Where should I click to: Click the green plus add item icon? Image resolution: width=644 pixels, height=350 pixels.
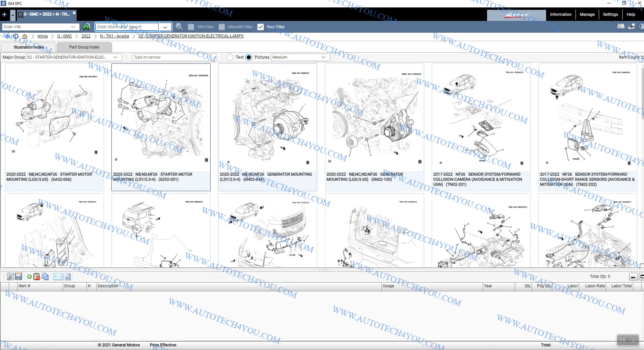[29, 277]
